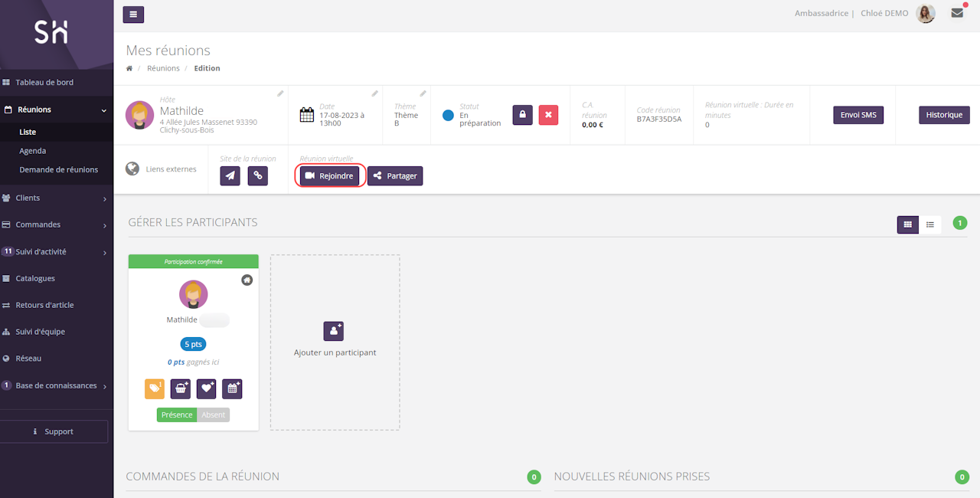This screenshot has height=498, width=980.
Task: Switch participants to list view
Action: click(930, 224)
